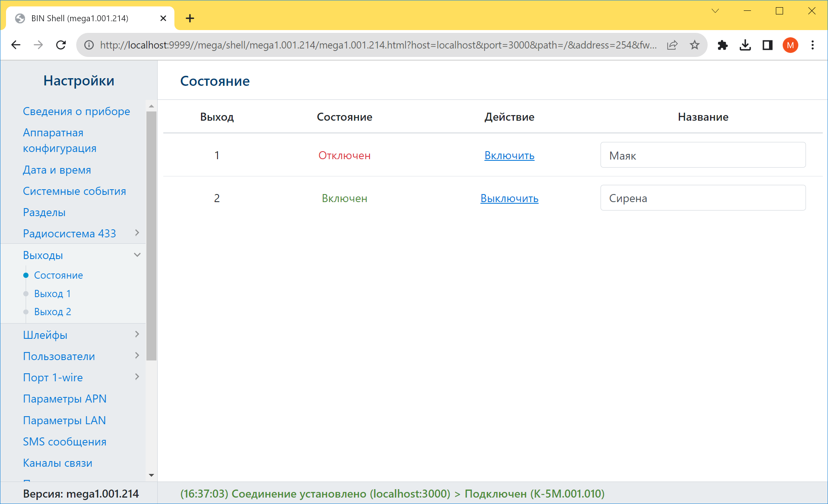Toggle the browser side panel icon
The image size is (828, 504).
(x=767, y=45)
